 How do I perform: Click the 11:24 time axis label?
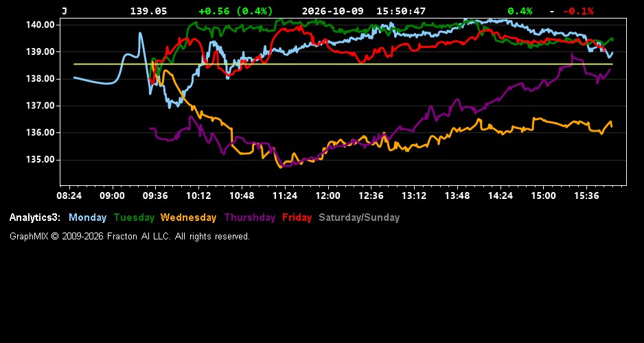point(285,196)
